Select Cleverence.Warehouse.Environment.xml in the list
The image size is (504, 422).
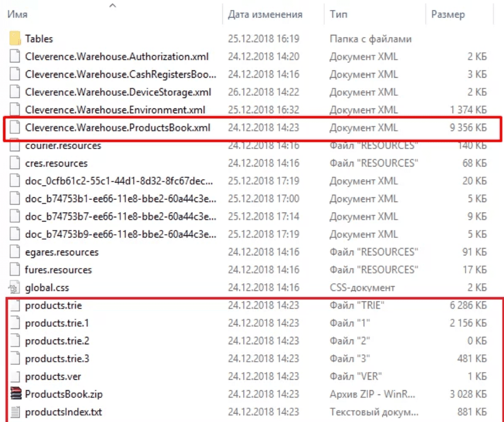click(x=115, y=110)
